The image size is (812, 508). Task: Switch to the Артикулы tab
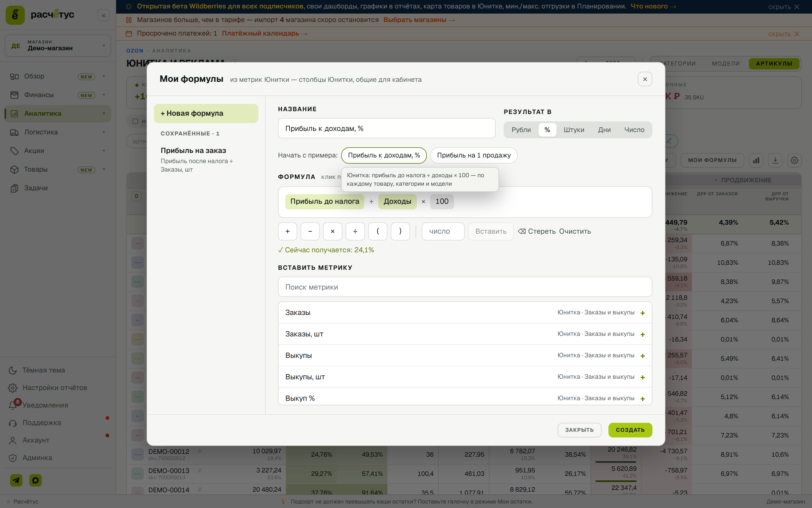click(774, 63)
